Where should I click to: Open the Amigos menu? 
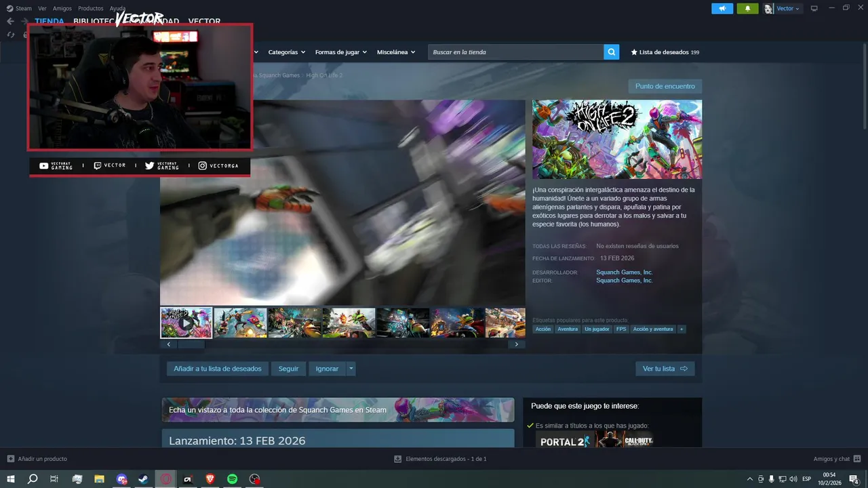click(62, 8)
